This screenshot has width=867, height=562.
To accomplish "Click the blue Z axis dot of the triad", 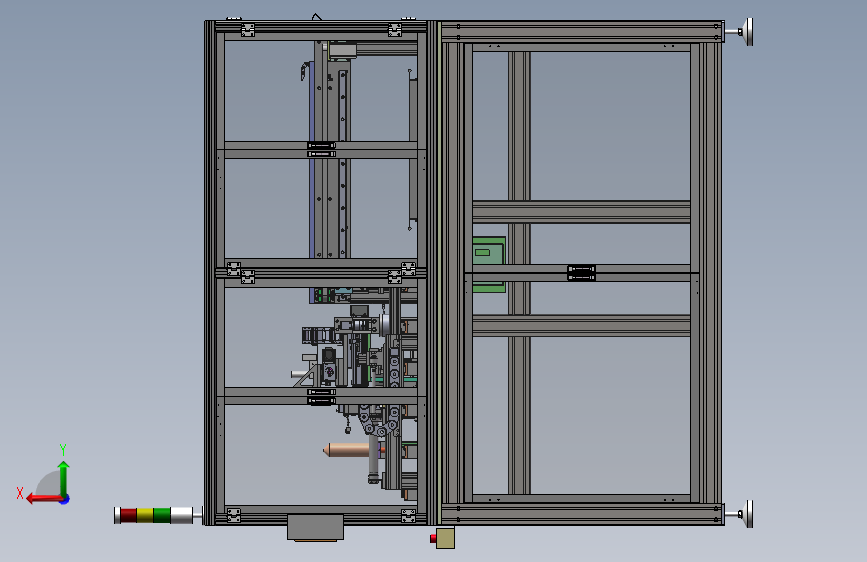I will [65, 499].
